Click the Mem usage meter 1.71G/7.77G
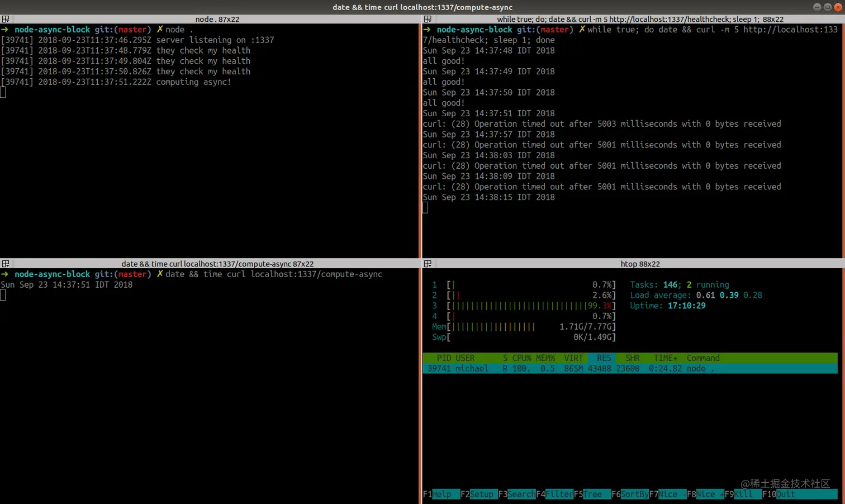Screen dimensions: 845x504 point(524,327)
